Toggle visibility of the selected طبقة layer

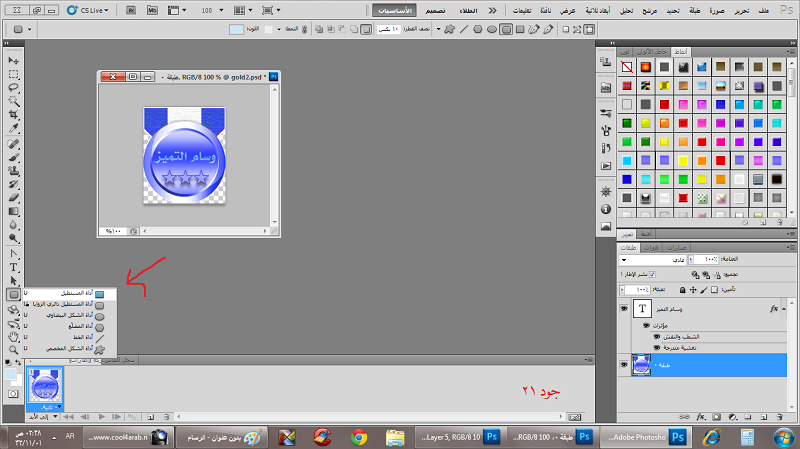(625, 366)
